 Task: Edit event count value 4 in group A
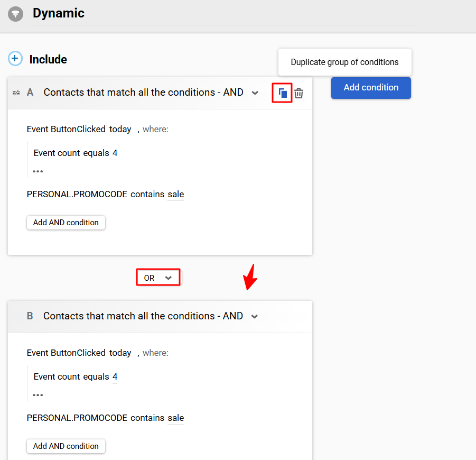tap(115, 153)
